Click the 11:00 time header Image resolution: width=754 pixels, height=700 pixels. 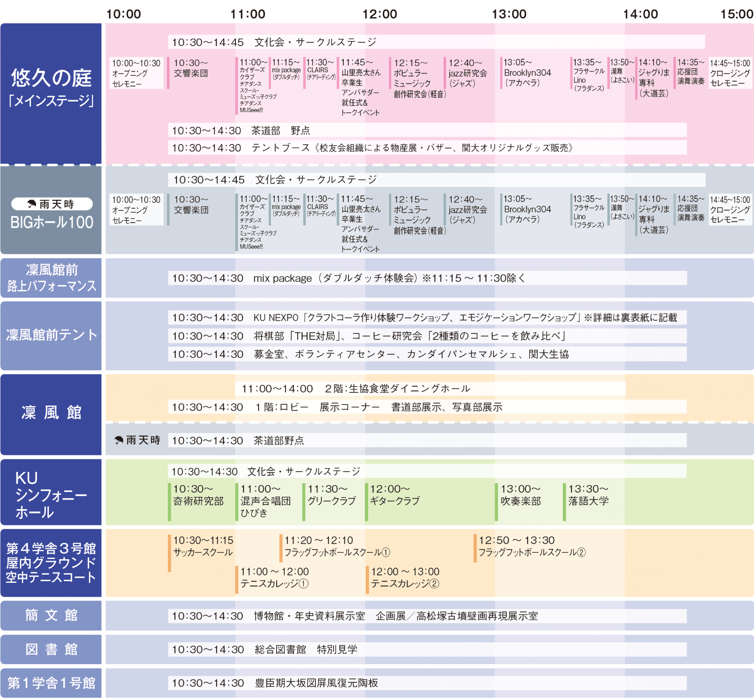pyautogui.click(x=247, y=14)
